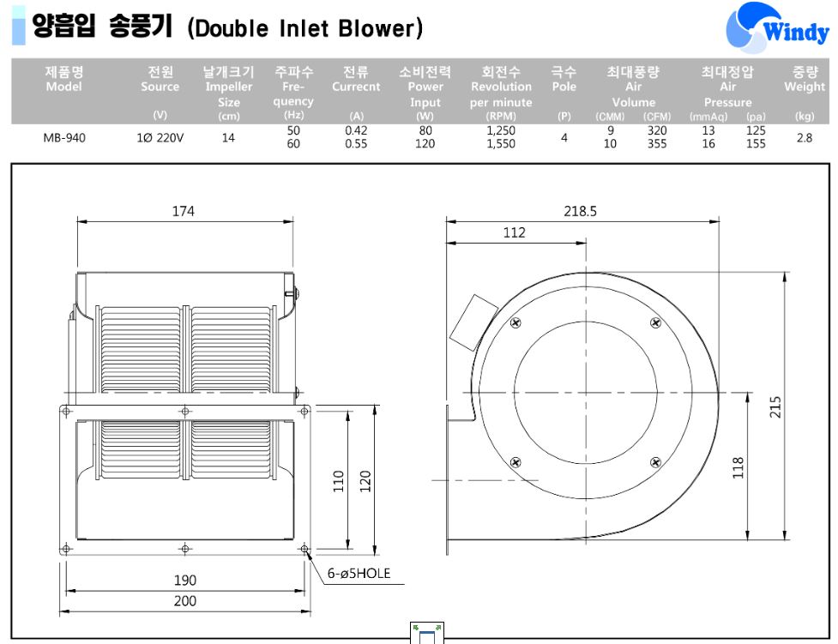Click the 200 base width dimension

[185, 601]
